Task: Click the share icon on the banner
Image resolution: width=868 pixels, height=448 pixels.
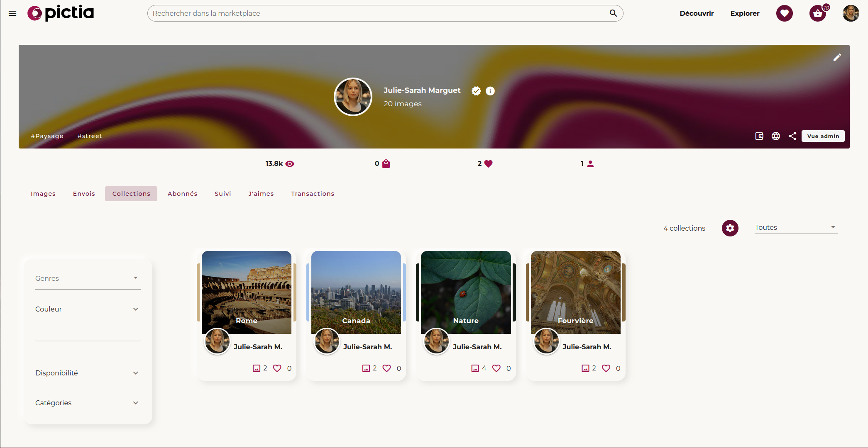Action: [792, 136]
